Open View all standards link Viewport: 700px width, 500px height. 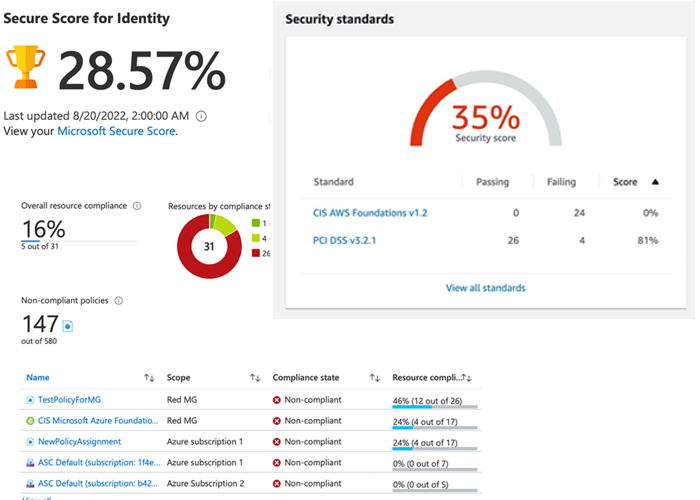(485, 288)
